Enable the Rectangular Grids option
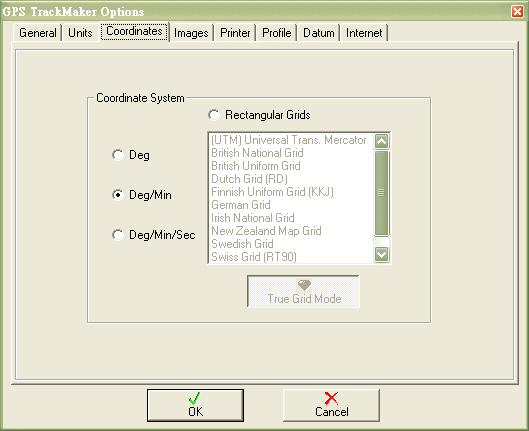Screen dimensions: 529x431 point(214,115)
